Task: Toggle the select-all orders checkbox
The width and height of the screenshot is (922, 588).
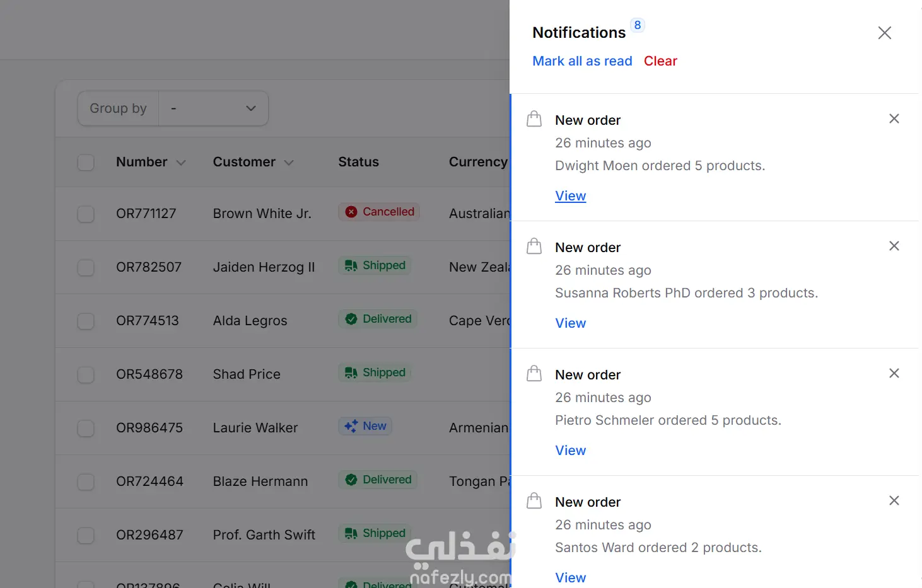Action: click(86, 163)
